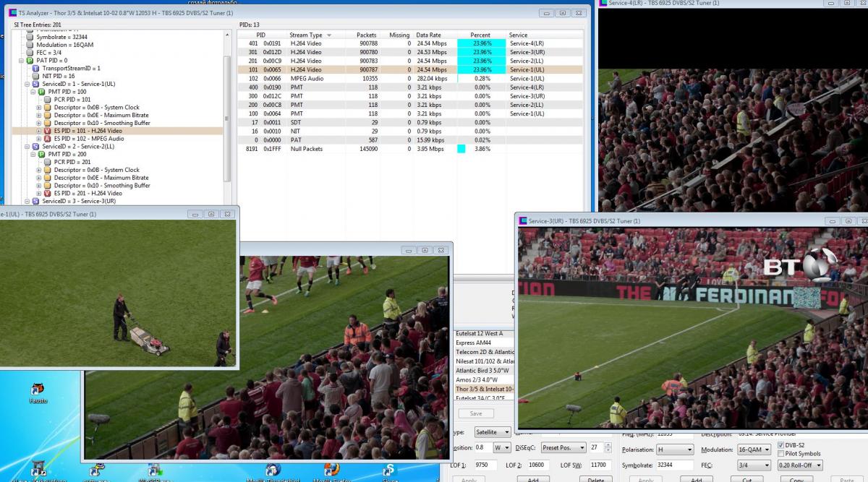Select the Amos 2/3 4.0°W entry

click(x=484, y=379)
